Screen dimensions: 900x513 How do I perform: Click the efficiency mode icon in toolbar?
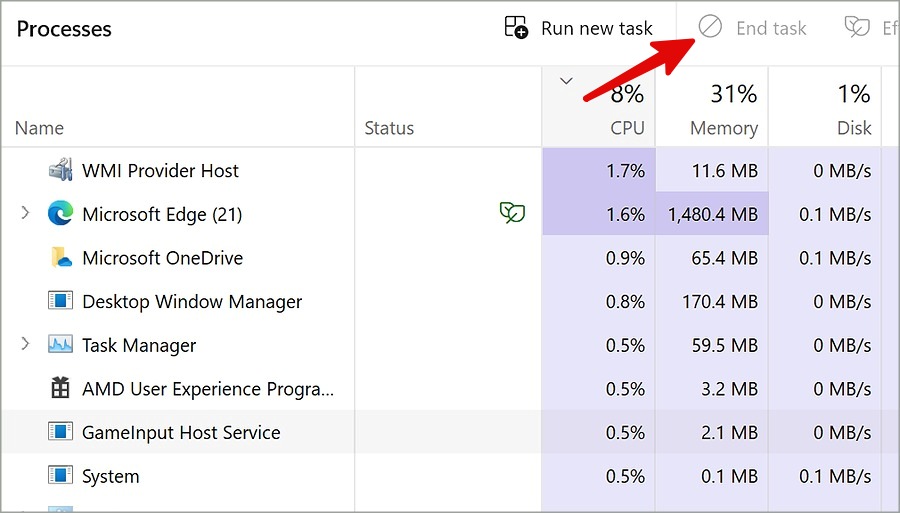click(857, 27)
